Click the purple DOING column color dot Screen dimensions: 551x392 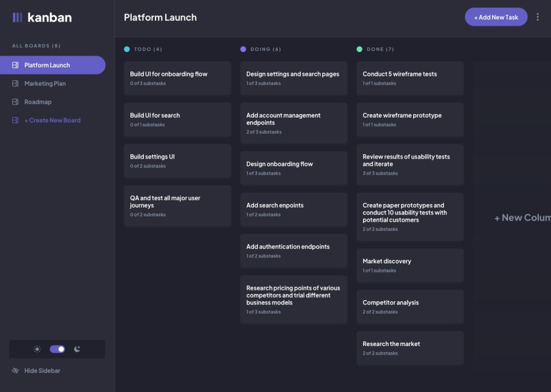(243, 49)
